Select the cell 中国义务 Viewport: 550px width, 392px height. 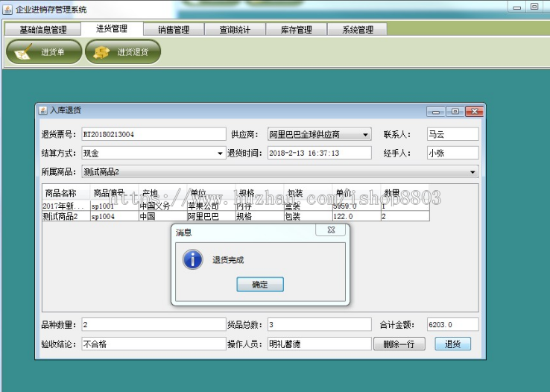[x=162, y=206]
